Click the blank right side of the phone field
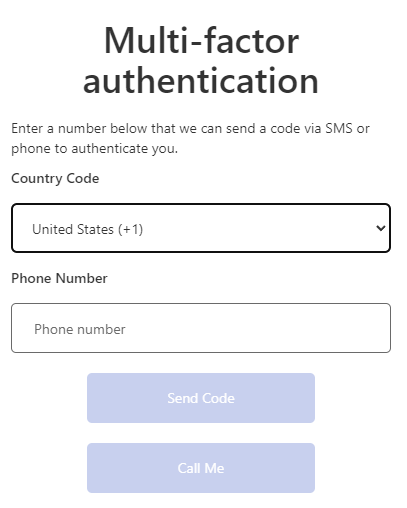The height and width of the screenshot is (508, 407). pyautogui.click(x=283, y=328)
